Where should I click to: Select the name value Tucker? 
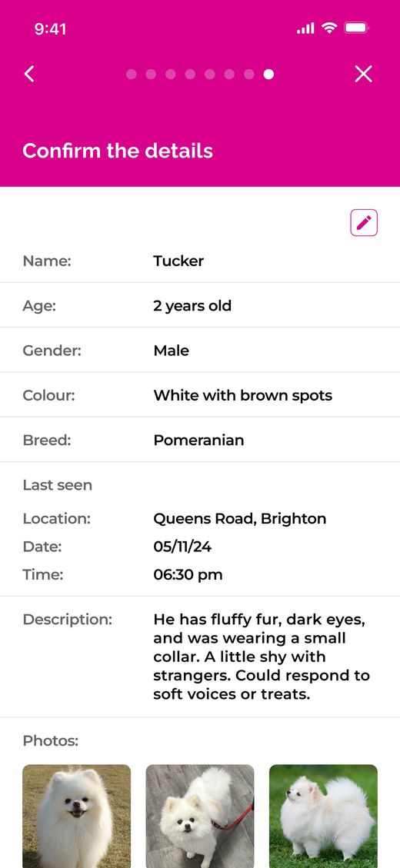click(178, 261)
